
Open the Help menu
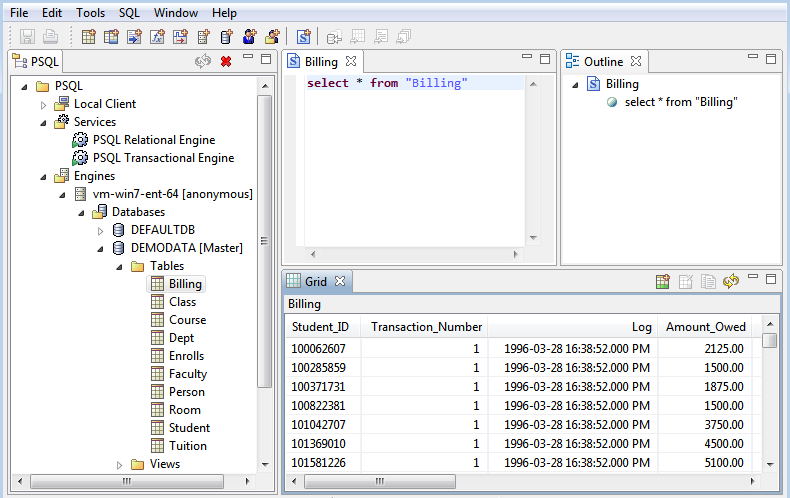click(224, 13)
